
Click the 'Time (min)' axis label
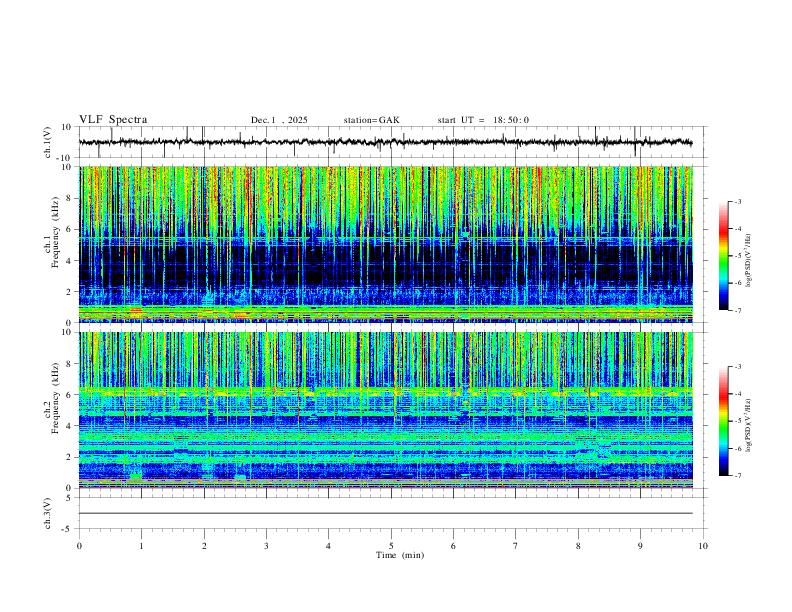point(400,555)
